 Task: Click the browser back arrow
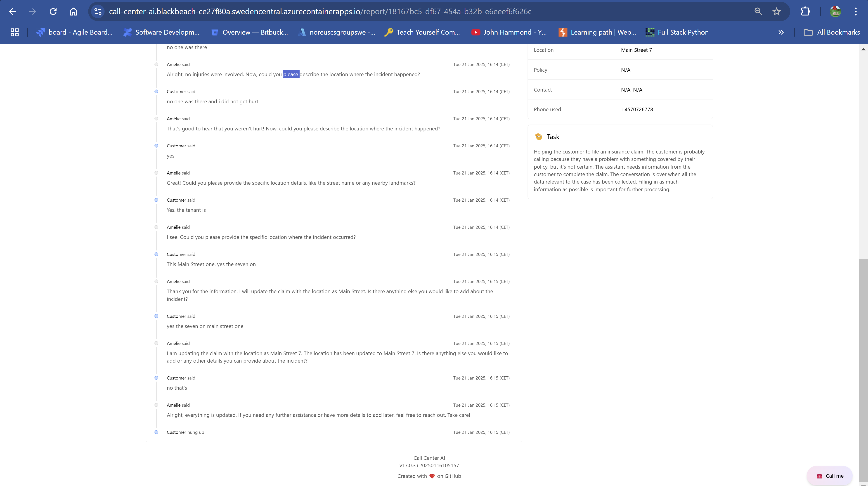click(x=12, y=12)
